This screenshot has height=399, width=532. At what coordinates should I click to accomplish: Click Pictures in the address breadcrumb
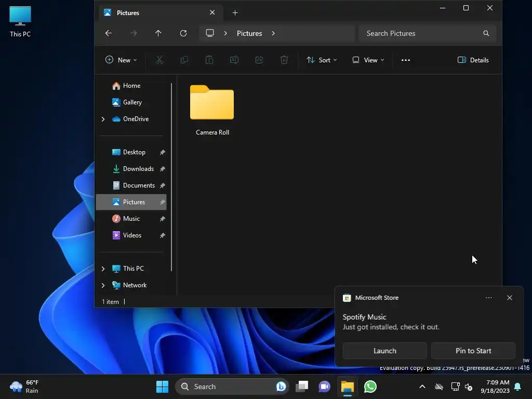249,33
